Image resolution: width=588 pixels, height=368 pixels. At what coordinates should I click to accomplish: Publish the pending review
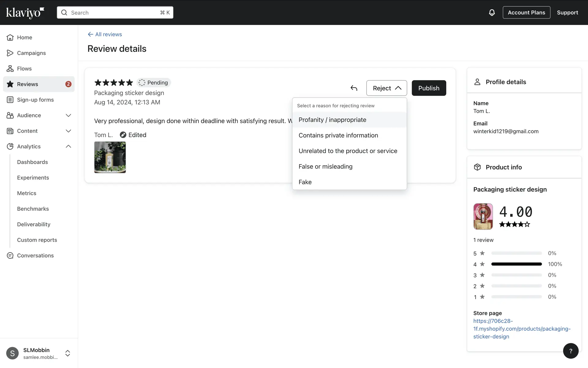point(428,88)
